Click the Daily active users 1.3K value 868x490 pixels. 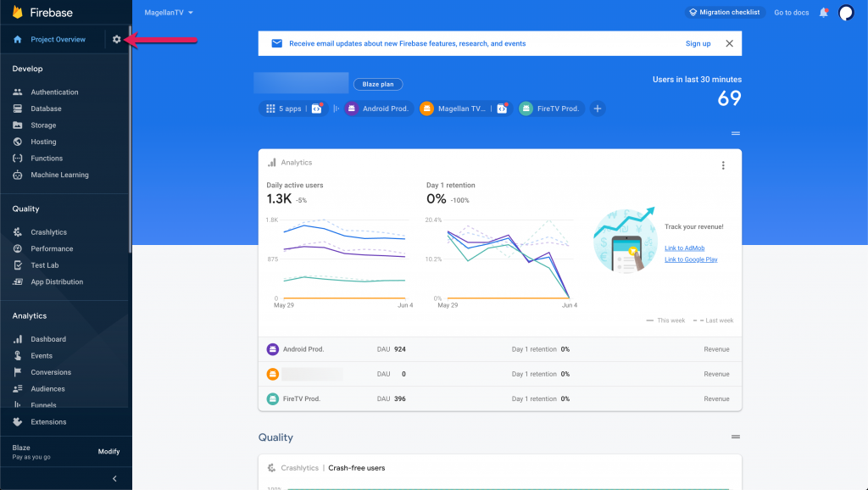279,198
